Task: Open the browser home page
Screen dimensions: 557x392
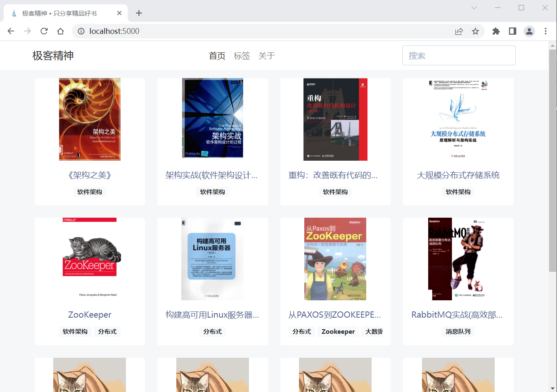Action: tap(60, 31)
